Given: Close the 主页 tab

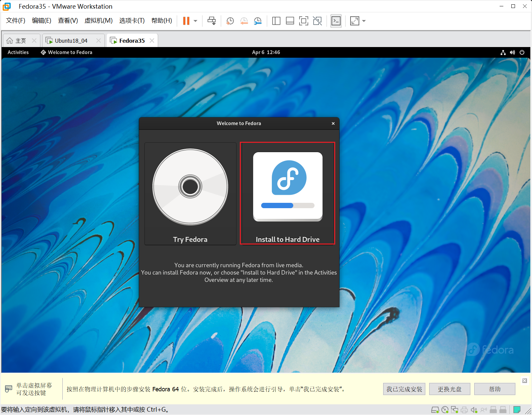Looking at the screenshot, I should click(34, 41).
